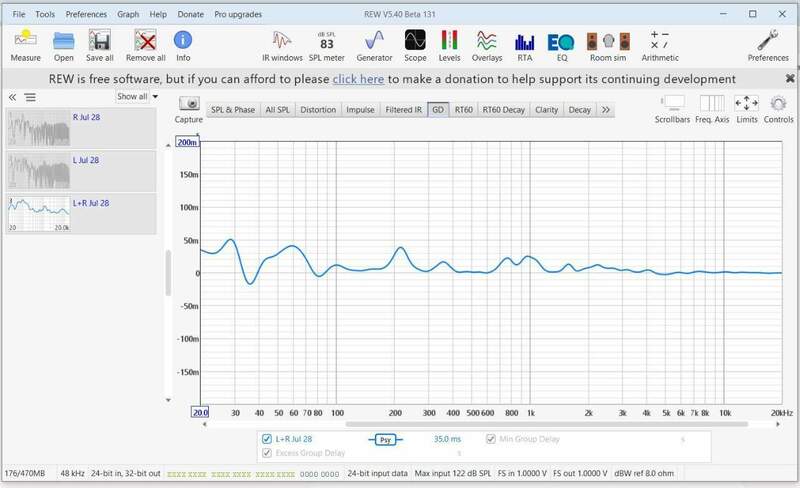Open the Levels meter
The image size is (800, 488).
[449, 45]
